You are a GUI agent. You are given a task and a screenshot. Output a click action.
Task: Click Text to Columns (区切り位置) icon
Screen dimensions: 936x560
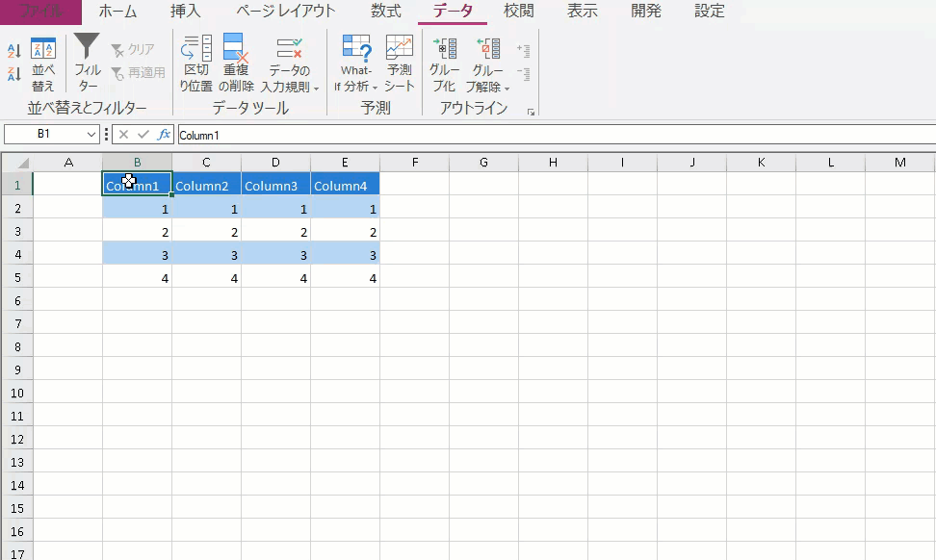196,64
